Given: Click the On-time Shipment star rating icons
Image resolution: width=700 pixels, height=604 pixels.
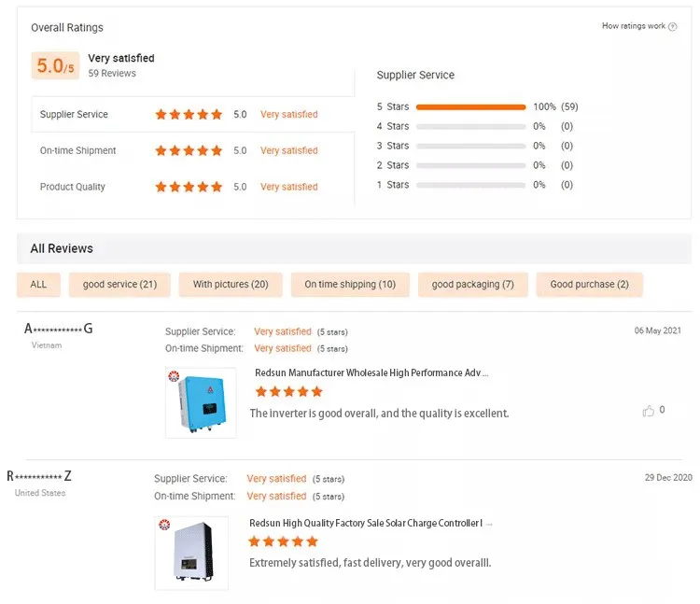Looking at the screenshot, I should pyautogui.click(x=189, y=151).
